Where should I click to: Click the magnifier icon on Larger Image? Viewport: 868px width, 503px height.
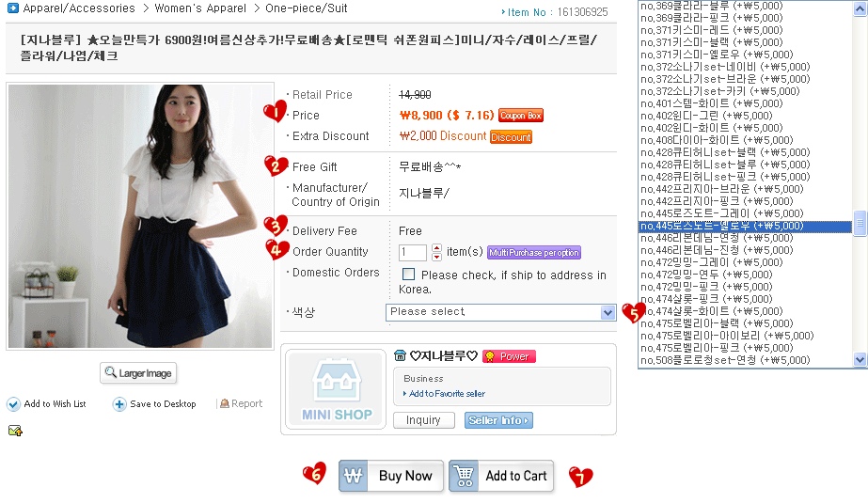pos(111,372)
